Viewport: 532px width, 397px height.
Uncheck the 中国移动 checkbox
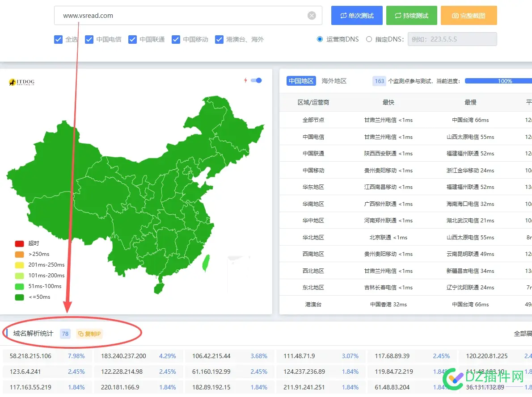pyautogui.click(x=176, y=39)
